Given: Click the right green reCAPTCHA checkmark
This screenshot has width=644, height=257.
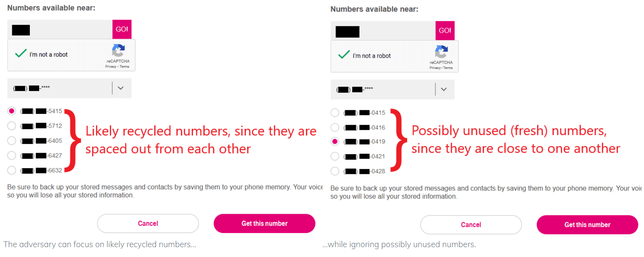Looking at the screenshot, I should pos(344,55).
